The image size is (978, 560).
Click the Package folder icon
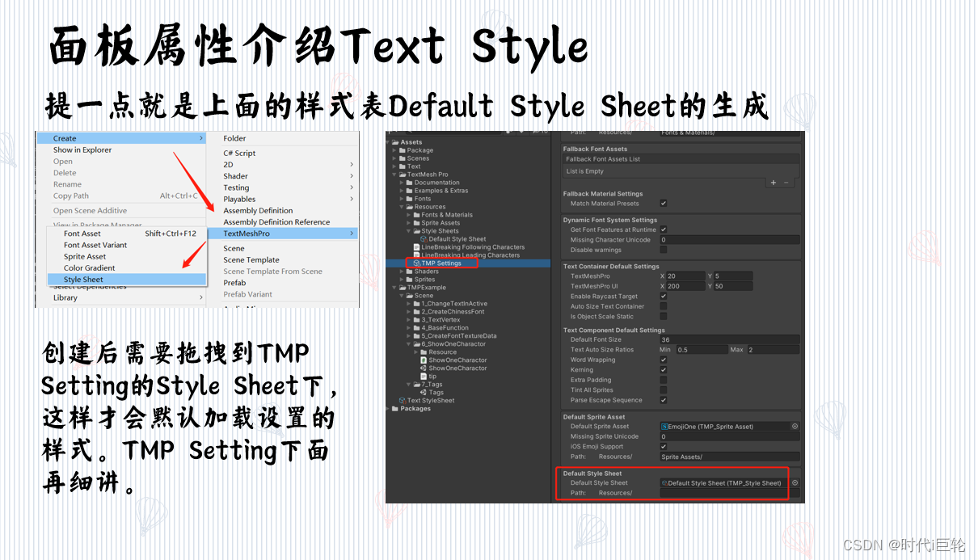(403, 150)
